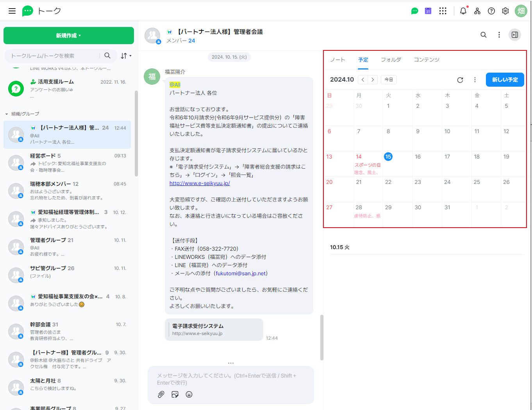
Task: Open the Calendar service icon in header
Action: (428, 11)
